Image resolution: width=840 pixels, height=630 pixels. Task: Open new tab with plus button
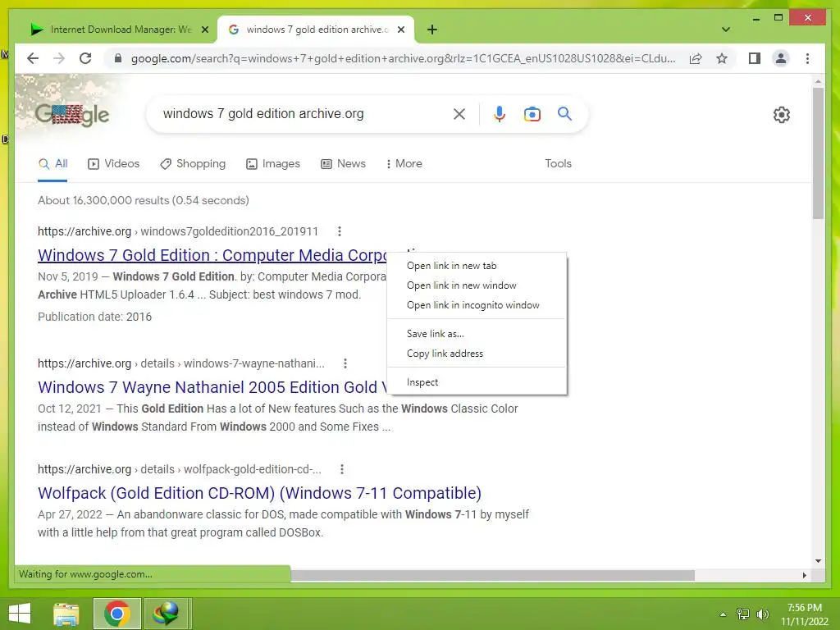(432, 30)
